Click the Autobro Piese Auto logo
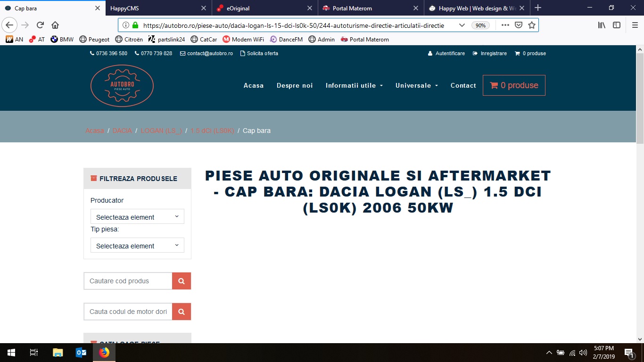 122,86
